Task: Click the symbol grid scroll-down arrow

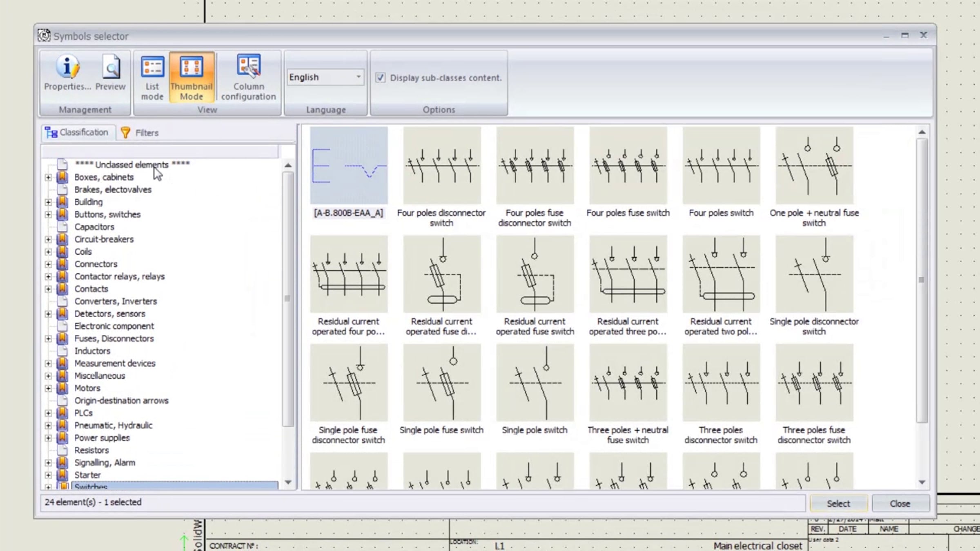Action: point(922,482)
